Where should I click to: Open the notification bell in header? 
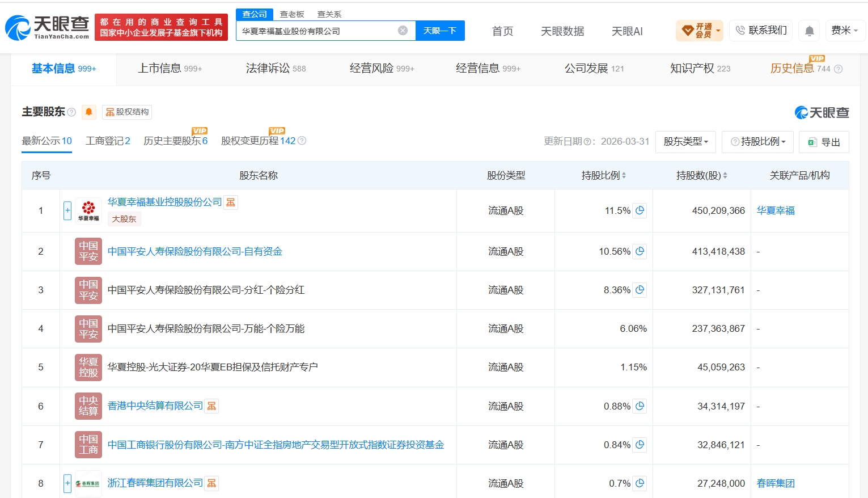click(810, 31)
